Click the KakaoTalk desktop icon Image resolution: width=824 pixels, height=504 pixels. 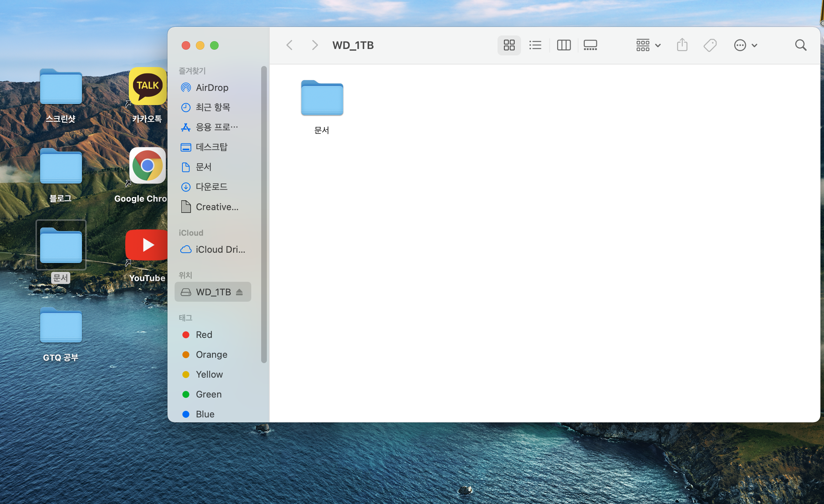tap(147, 86)
